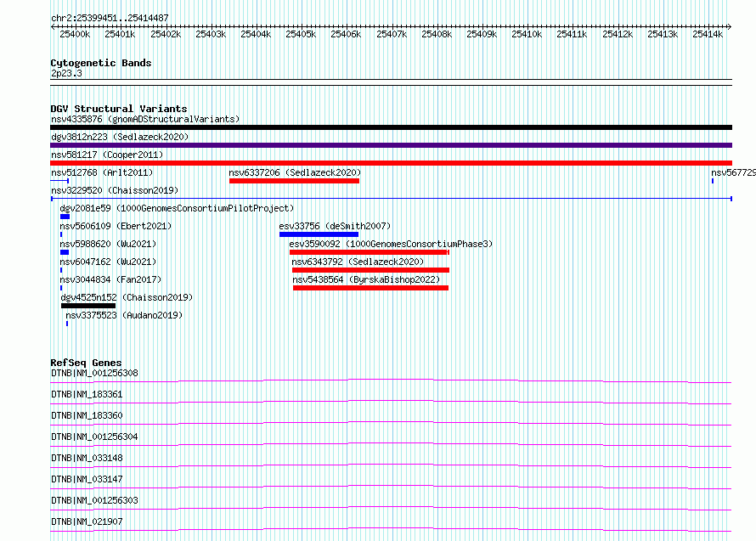
Task: Click nsv5438564 (ByrskaBishop2022) label
Action: 366,279
